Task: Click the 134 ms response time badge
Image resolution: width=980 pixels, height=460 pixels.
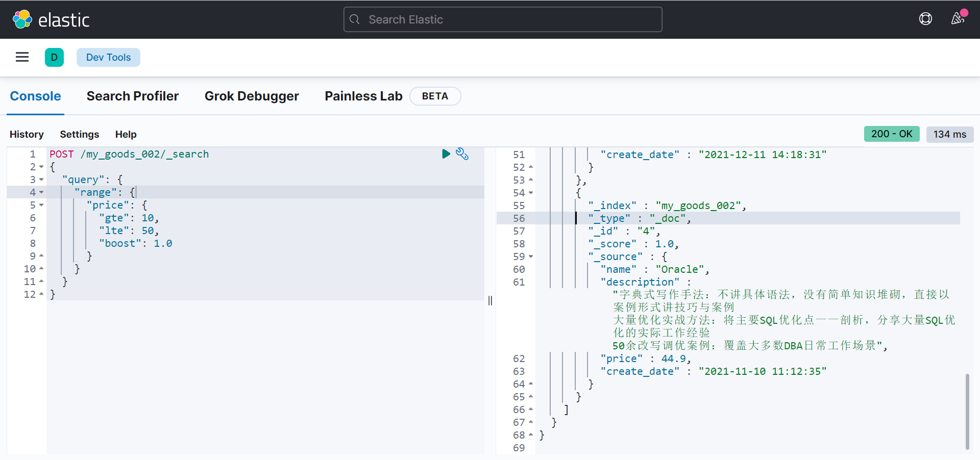Action: [950, 134]
